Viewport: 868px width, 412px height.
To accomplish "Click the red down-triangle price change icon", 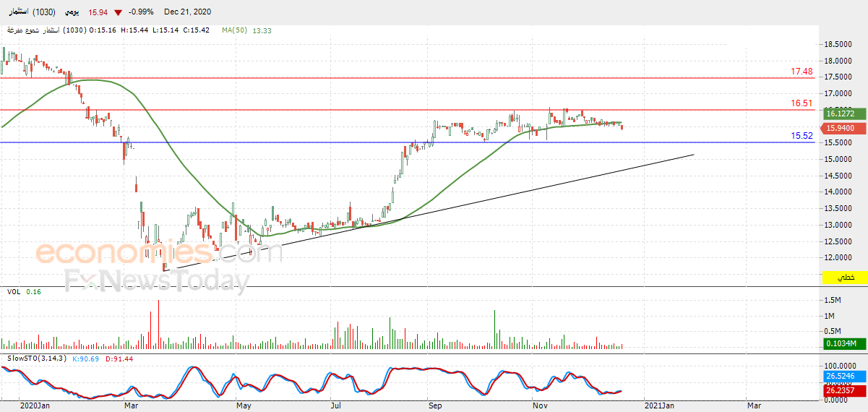I will point(118,12).
